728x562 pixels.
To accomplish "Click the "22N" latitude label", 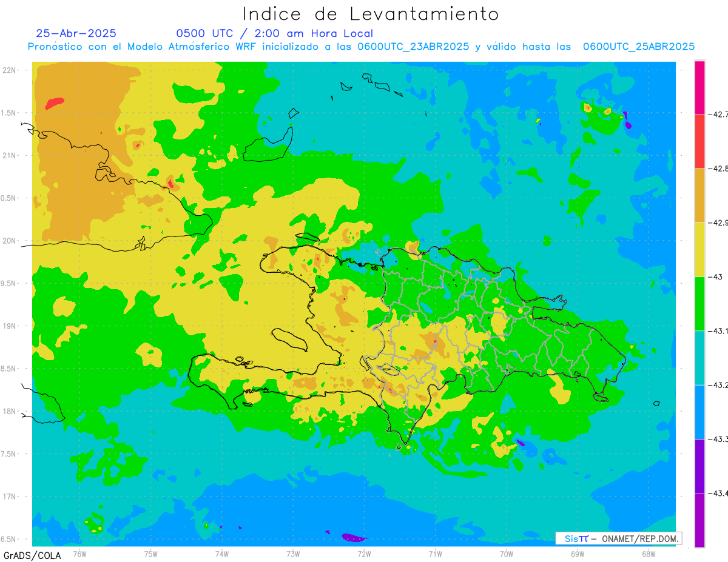I will pyautogui.click(x=10, y=70).
